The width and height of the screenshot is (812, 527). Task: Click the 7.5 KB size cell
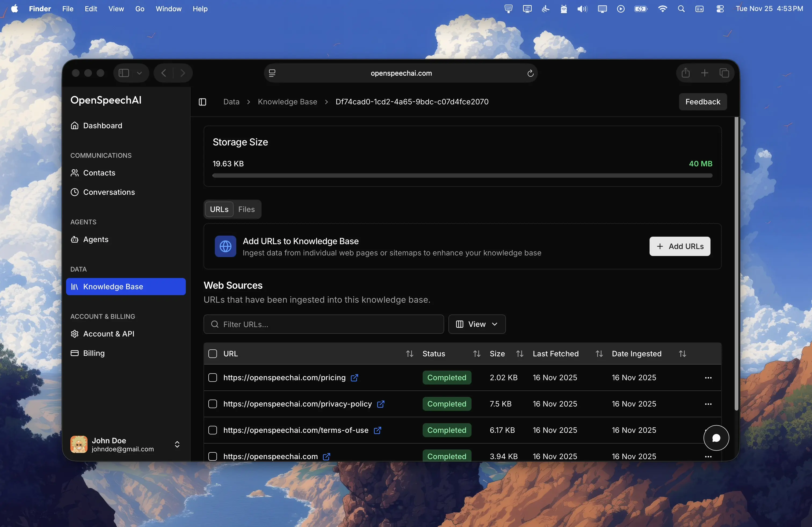pos(500,404)
